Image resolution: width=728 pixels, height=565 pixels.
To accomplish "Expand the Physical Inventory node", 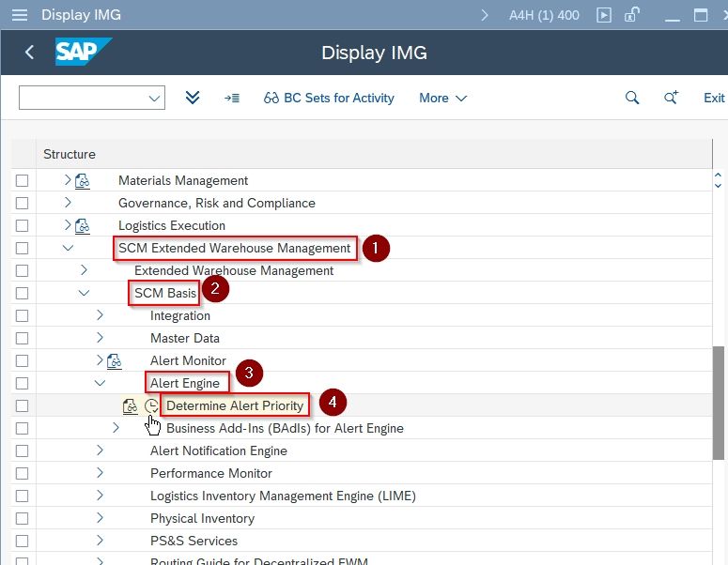I will click(x=100, y=518).
